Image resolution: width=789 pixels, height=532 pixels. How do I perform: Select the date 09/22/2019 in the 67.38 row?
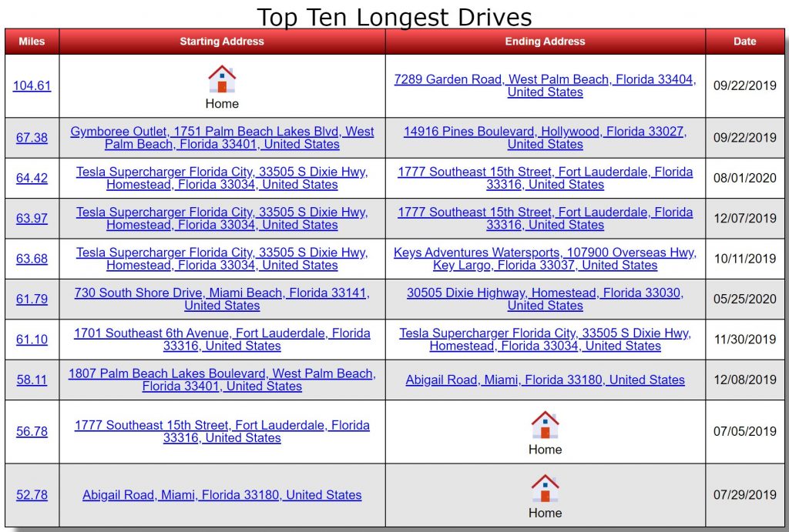[x=745, y=138]
